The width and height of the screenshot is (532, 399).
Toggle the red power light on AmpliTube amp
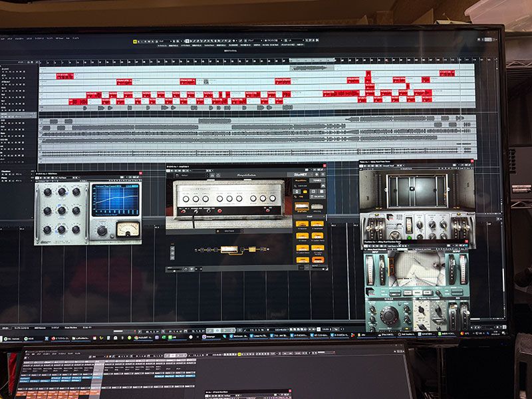point(219,211)
